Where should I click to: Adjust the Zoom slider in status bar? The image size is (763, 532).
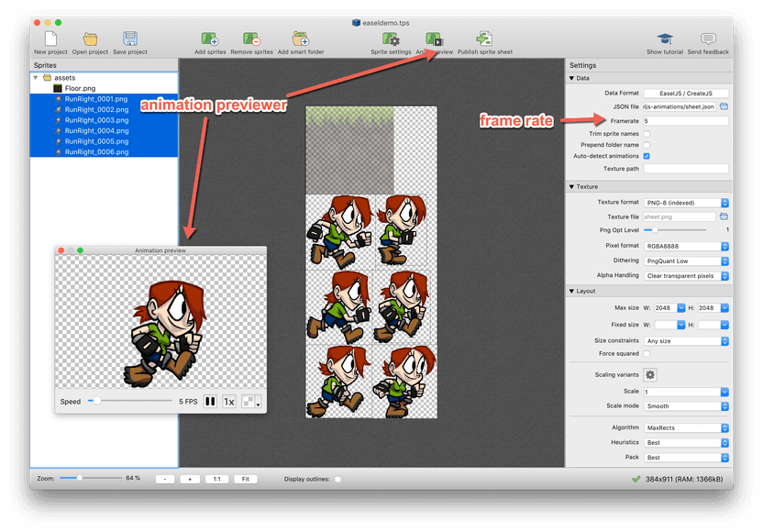click(79, 478)
